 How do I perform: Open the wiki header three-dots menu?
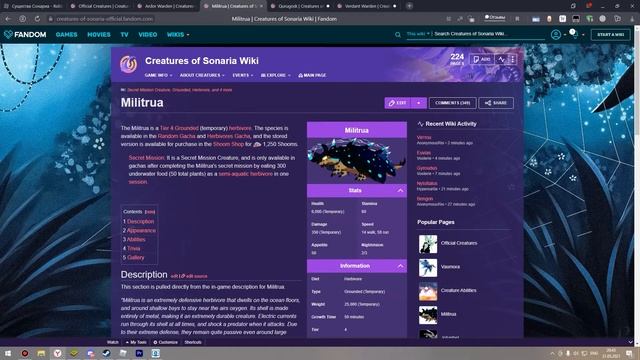(513, 60)
